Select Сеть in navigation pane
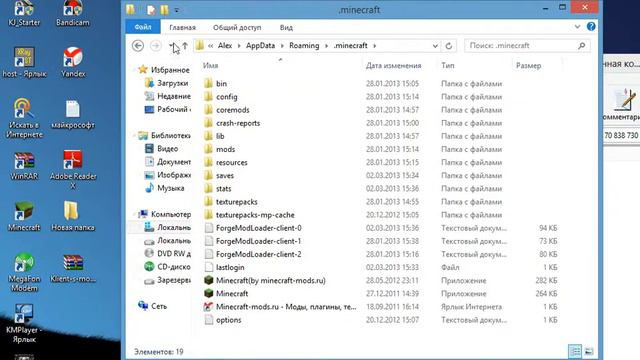 coord(159,306)
